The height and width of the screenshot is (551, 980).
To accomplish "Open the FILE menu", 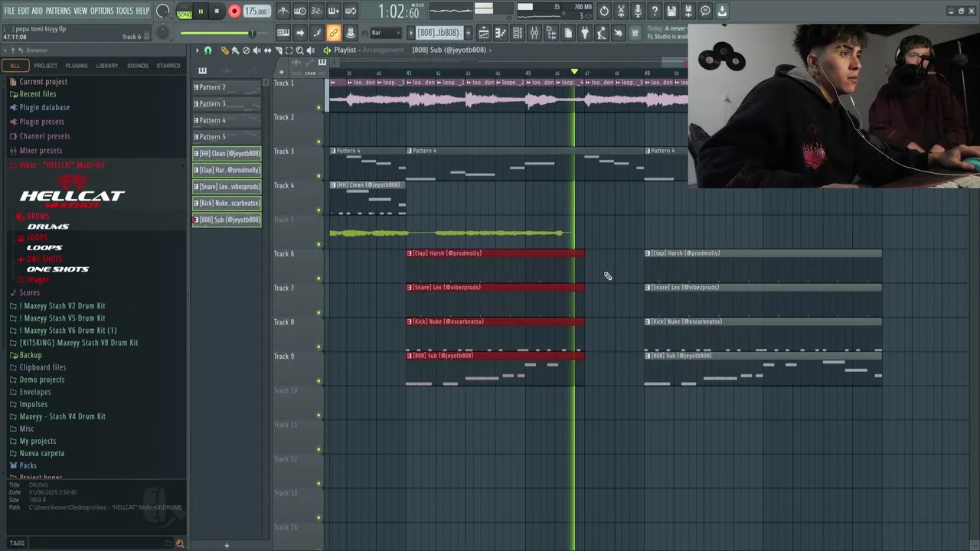I will tap(9, 11).
